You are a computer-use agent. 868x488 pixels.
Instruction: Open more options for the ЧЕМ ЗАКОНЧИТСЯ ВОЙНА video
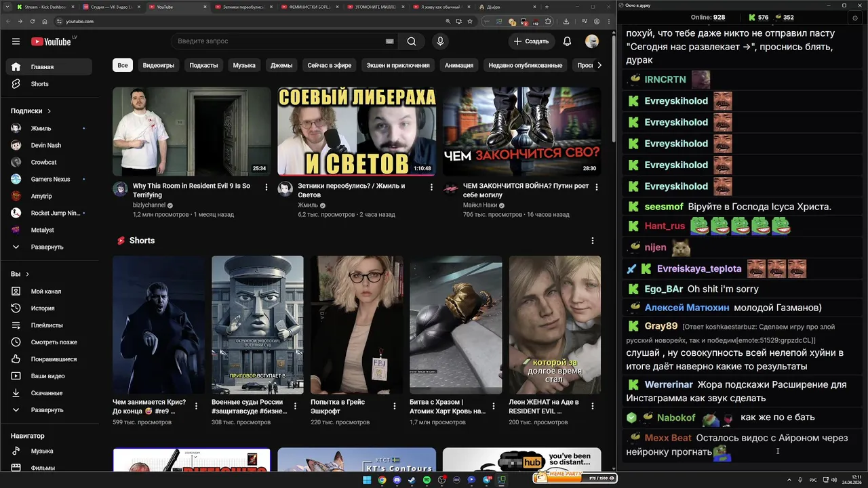point(597,187)
